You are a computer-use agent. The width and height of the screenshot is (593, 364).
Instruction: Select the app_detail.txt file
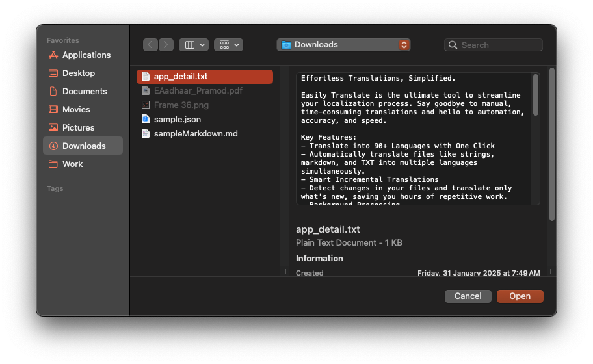click(205, 76)
